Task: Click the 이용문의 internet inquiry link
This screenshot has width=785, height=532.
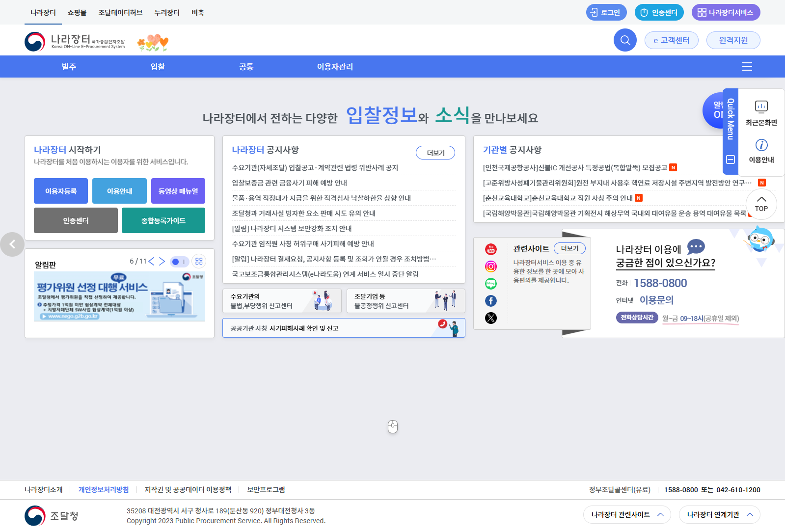Action: click(656, 300)
